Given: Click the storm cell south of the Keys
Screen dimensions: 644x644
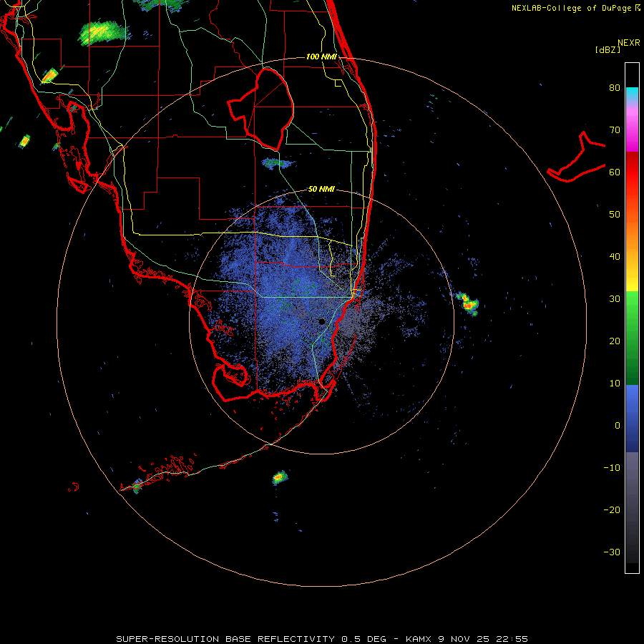Looking at the screenshot, I should [280, 478].
